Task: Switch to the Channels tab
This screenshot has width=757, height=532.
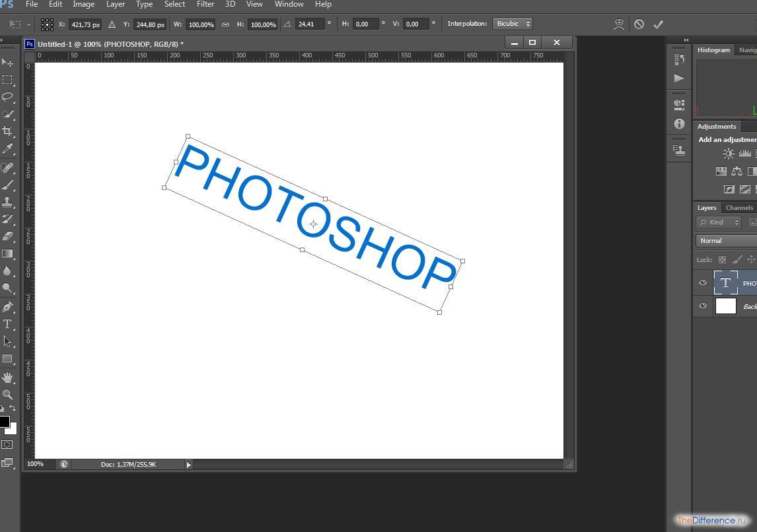Action: [x=739, y=207]
